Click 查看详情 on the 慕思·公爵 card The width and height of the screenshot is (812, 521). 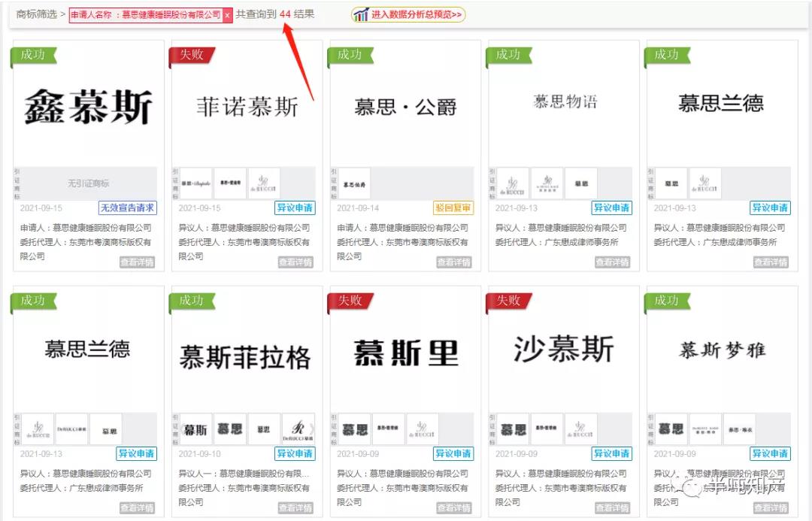click(x=454, y=262)
